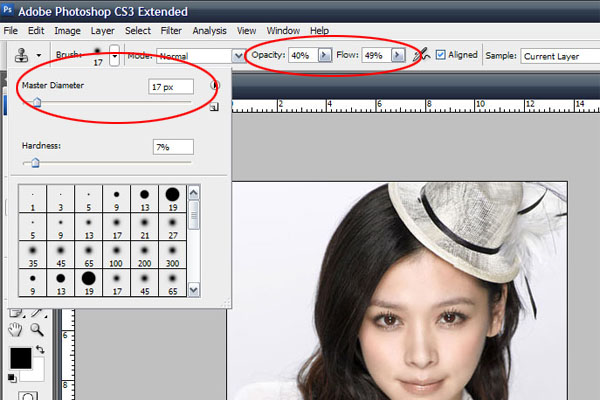Open the Brush preset picker dropdown
Image resolution: width=600 pixels, height=400 pixels.
(114, 56)
